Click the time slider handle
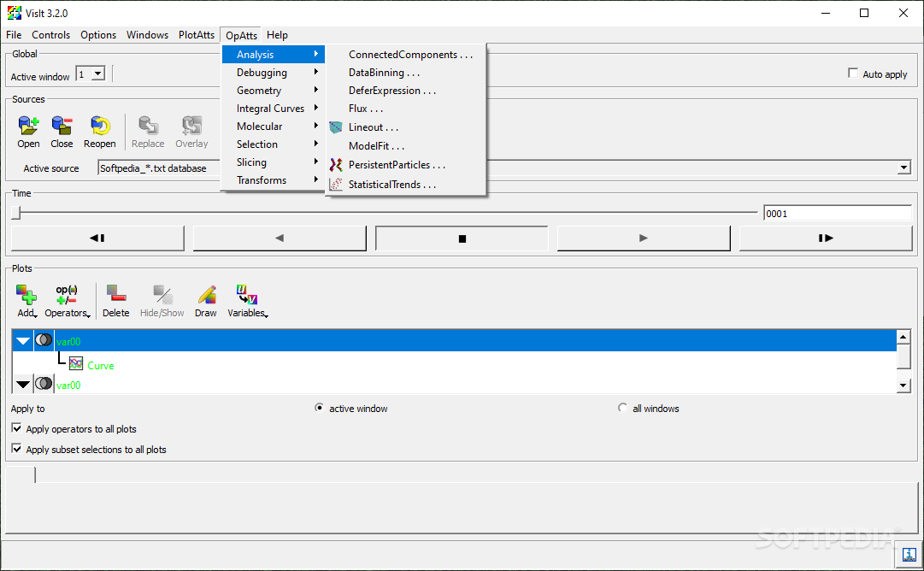The image size is (924, 571). pyautogui.click(x=16, y=212)
